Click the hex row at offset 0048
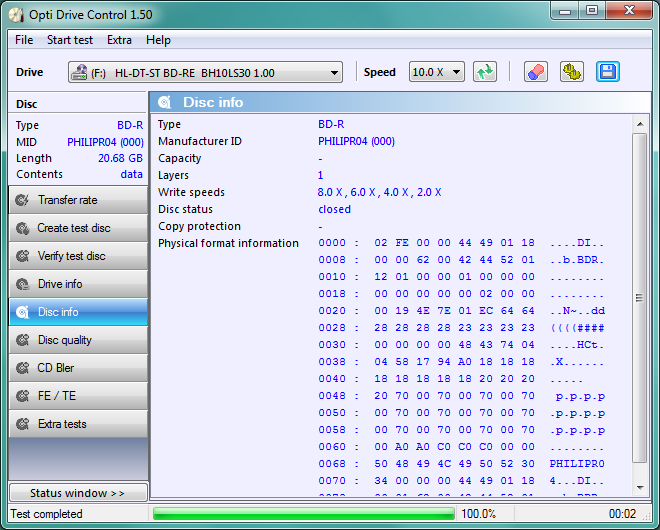Viewport: 660px width, 530px height. pyautogui.click(x=461, y=396)
